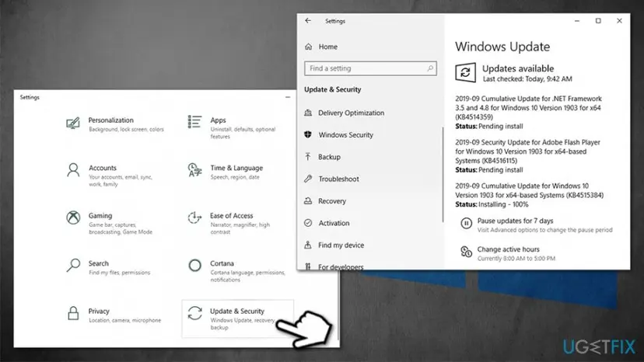Screen dimensions: 644x362
Task: Click the Troubleshoot wrench icon
Action: click(308, 179)
